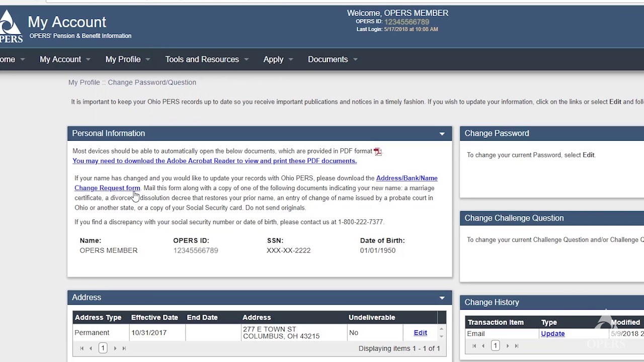This screenshot has width=644, height=362.
Task: Select the name value OPERS MEMBER
Action: click(x=108, y=250)
